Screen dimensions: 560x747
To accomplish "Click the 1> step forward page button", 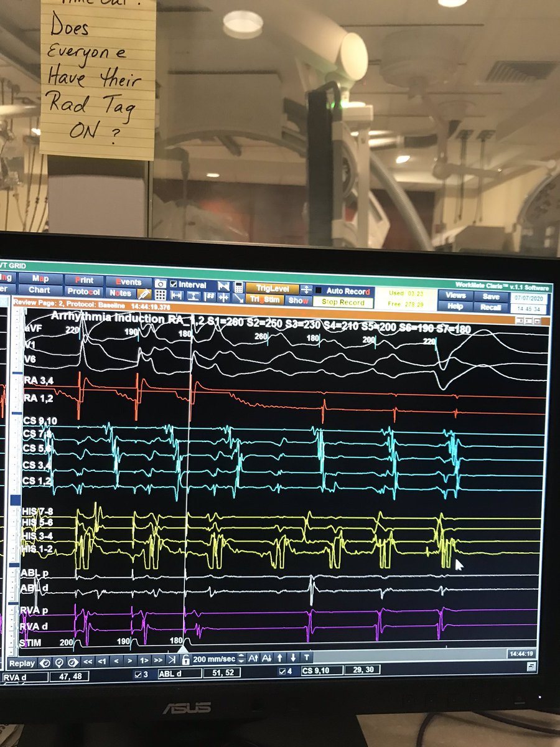I will (144, 661).
